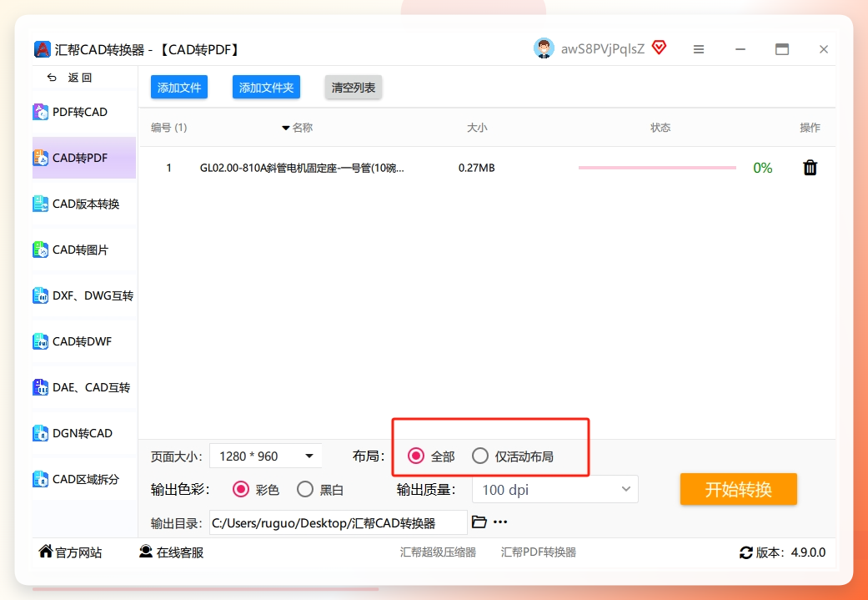This screenshot has height=600, width=868.
Task: Click the CAD转图片 sidebar icon
Action: point(41,250)
